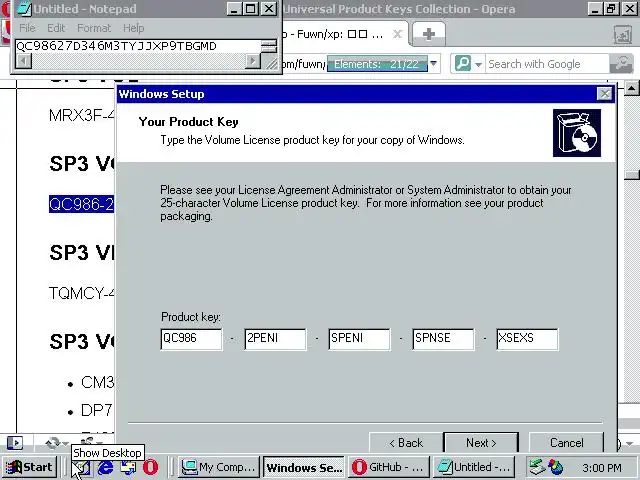Viewport: 640px width, 480px height.
Task: Click the third product key box containing SPENI
Action: point(359,339)
